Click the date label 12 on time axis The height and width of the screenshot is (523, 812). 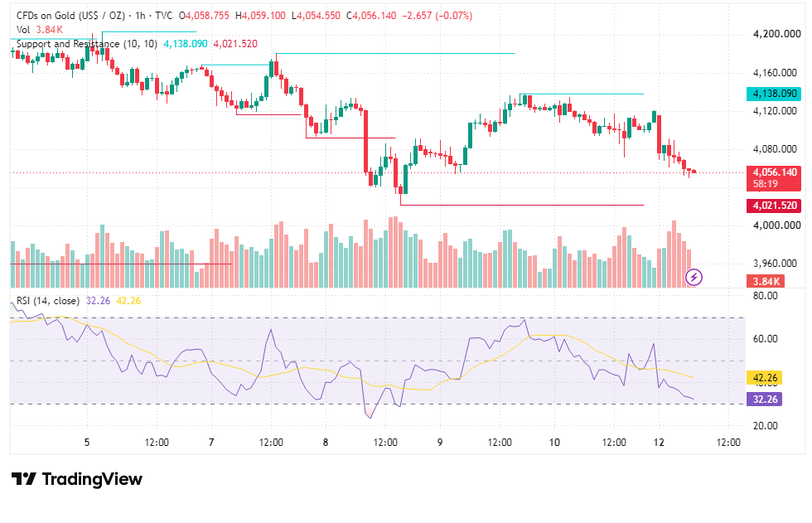659,443
